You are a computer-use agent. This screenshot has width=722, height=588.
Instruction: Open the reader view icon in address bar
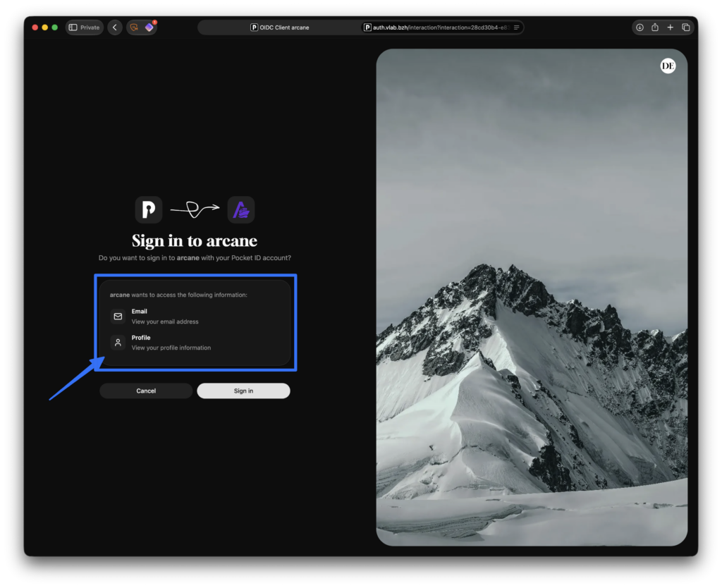(517, 27)
